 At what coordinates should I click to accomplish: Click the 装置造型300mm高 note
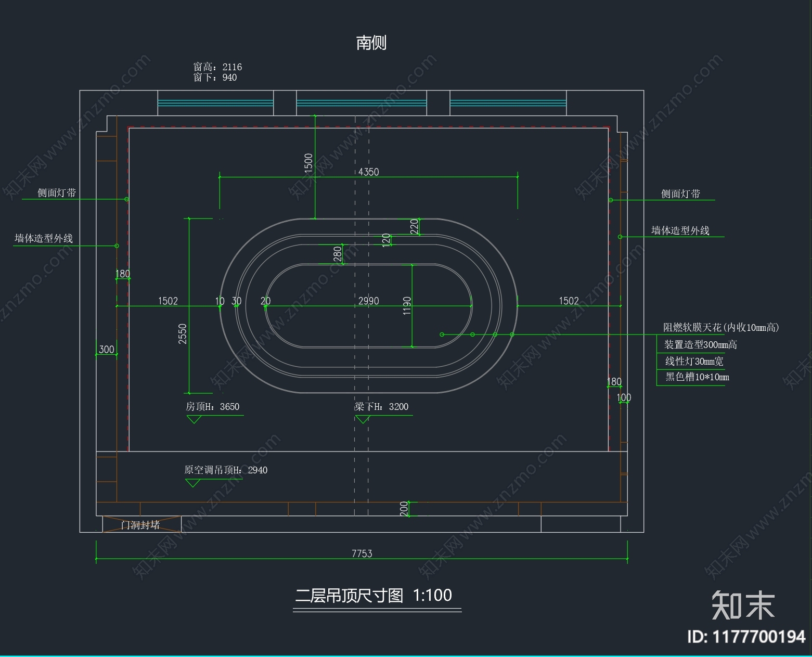pos(700,344)
